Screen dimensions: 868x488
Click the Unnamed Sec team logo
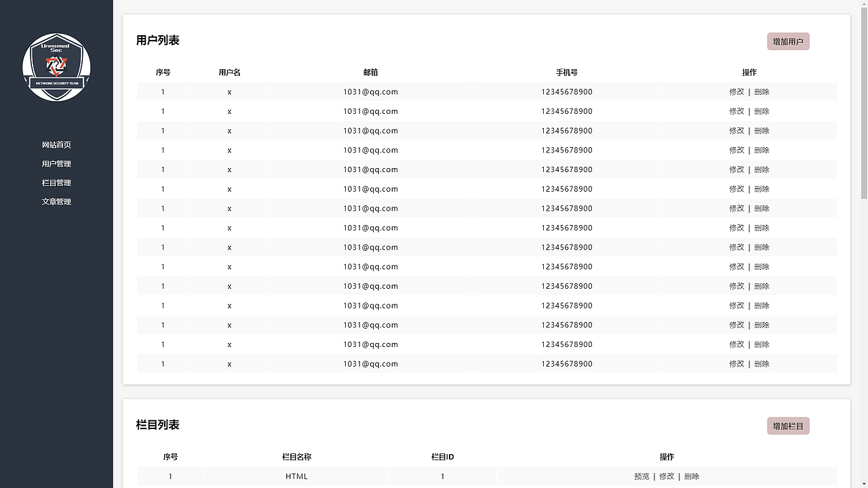pyautogui.click(x=56, y=67)
